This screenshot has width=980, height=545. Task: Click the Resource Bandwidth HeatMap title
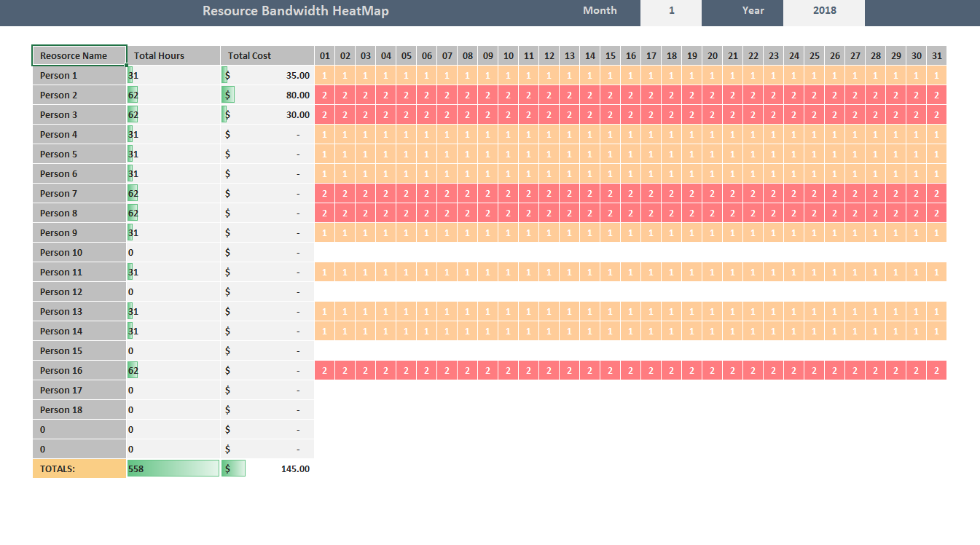point(294,11)
